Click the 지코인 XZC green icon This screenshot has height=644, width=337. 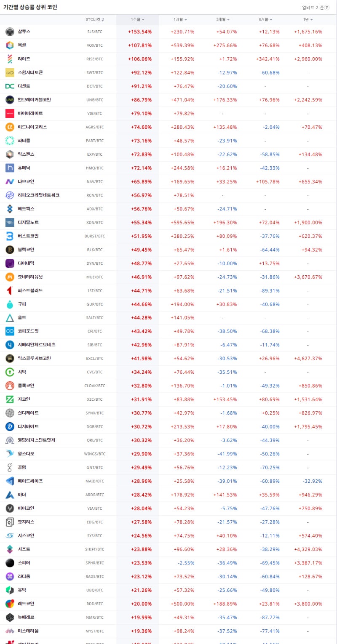tap(10, 399)
